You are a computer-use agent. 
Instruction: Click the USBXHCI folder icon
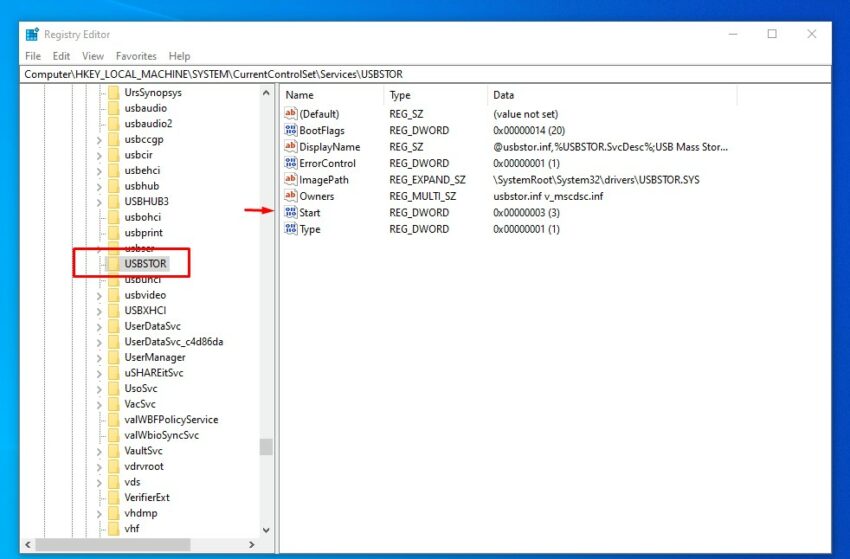(113, 311)
